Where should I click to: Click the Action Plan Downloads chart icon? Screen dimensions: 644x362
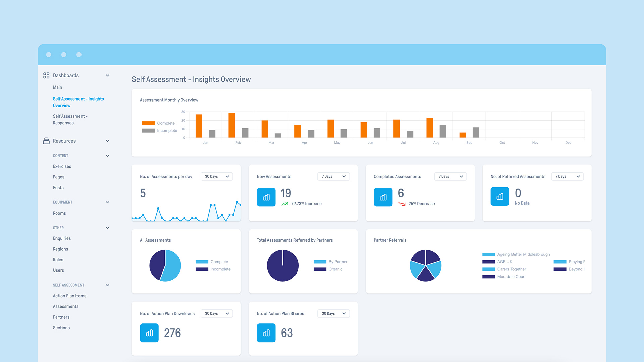click(149, 333)
